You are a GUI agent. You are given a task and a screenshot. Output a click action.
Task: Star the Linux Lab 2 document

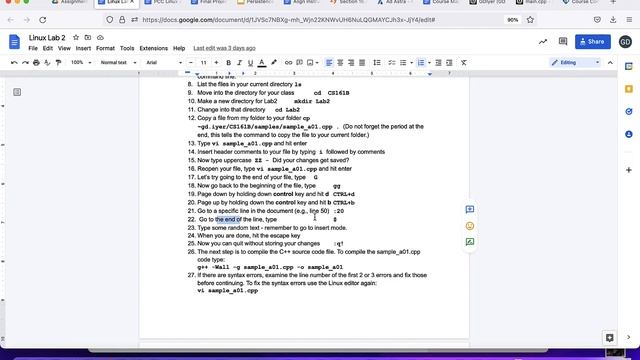pyautogui.click(x=76, y=38)
